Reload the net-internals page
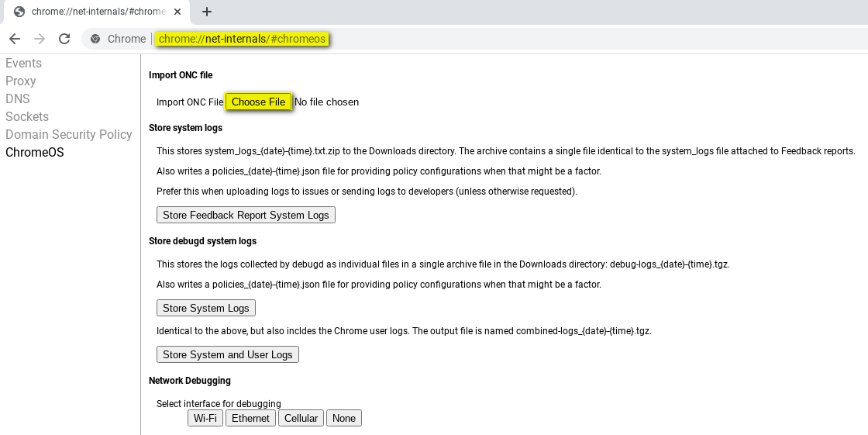This screenshot has width=868, height=435. click(x=64, y=39)
